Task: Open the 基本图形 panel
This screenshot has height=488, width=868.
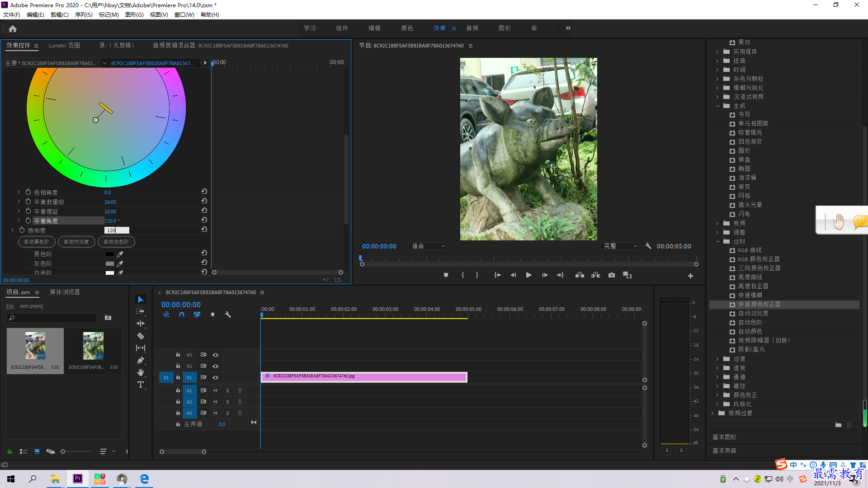Action: tap(724, 437)
